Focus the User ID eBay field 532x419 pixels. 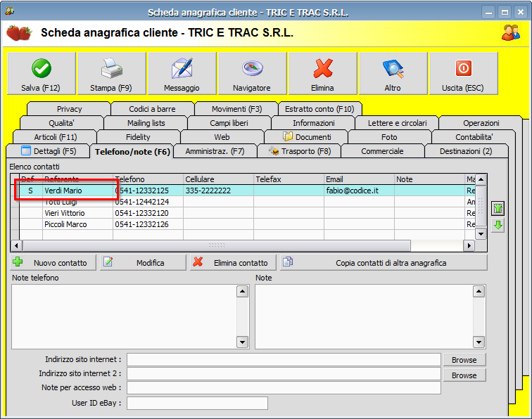point(197,403)
